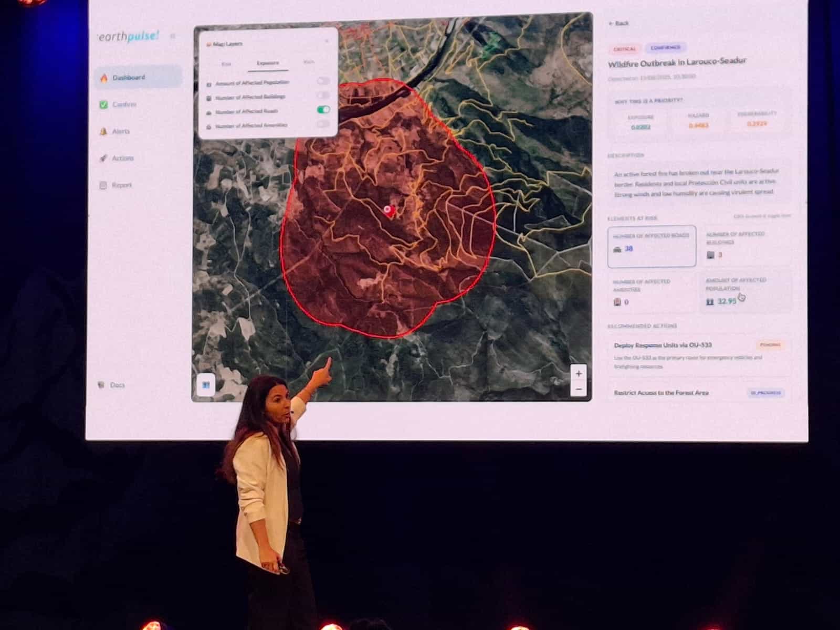Open Restrict Access to the Forest Area action
The width and height of the screenshot is (840, 630).
[x=699, y=393]
